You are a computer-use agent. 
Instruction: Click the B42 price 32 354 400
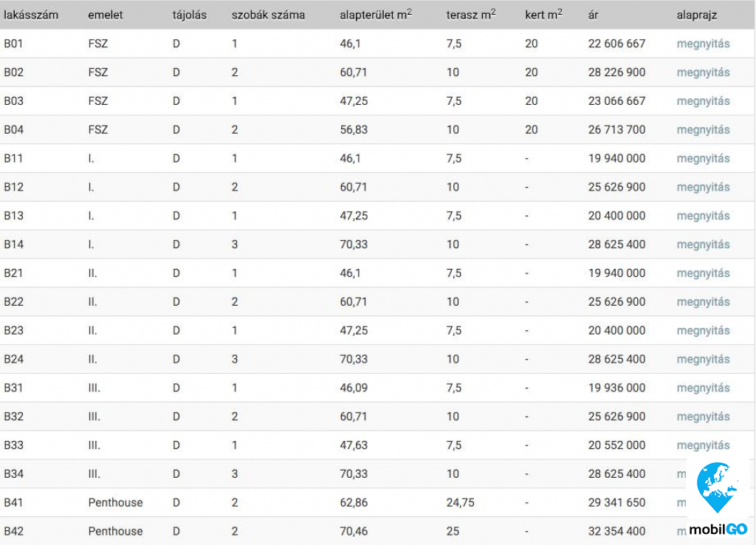click(616, 532)
